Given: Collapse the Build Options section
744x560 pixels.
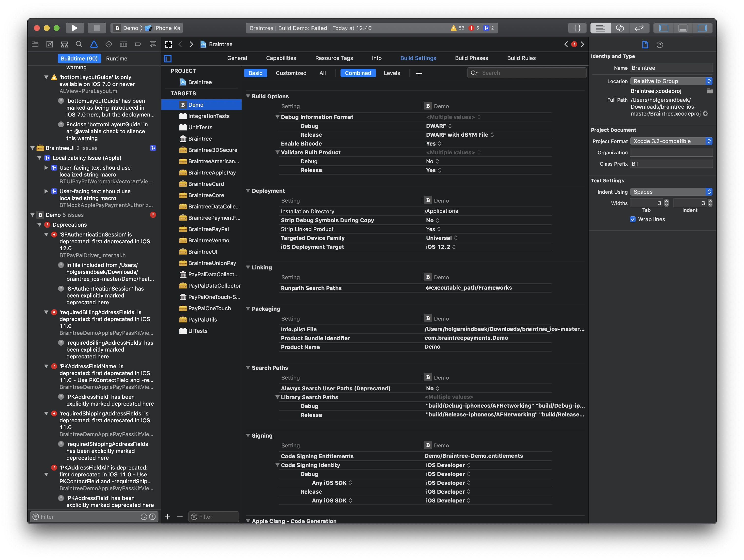Looking at the screenshot, I should tap(248, 96).
